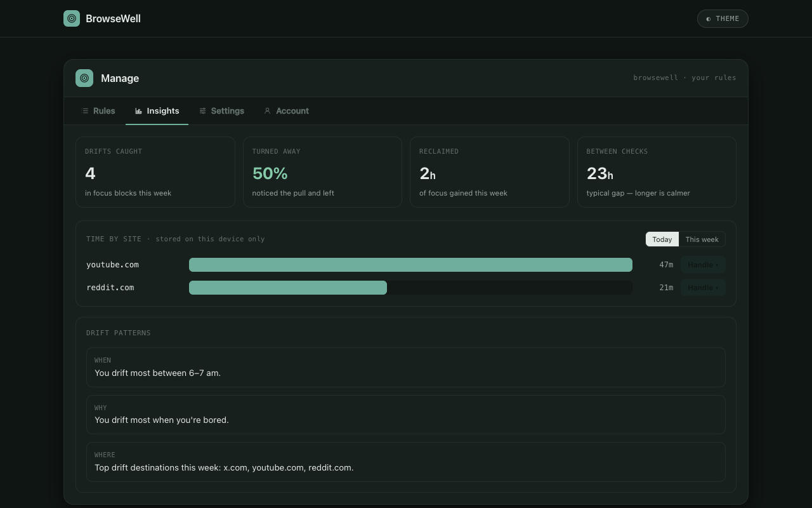Click the TIME BY SITE heading
The image size is (812, 508).
tap(114, 239)
